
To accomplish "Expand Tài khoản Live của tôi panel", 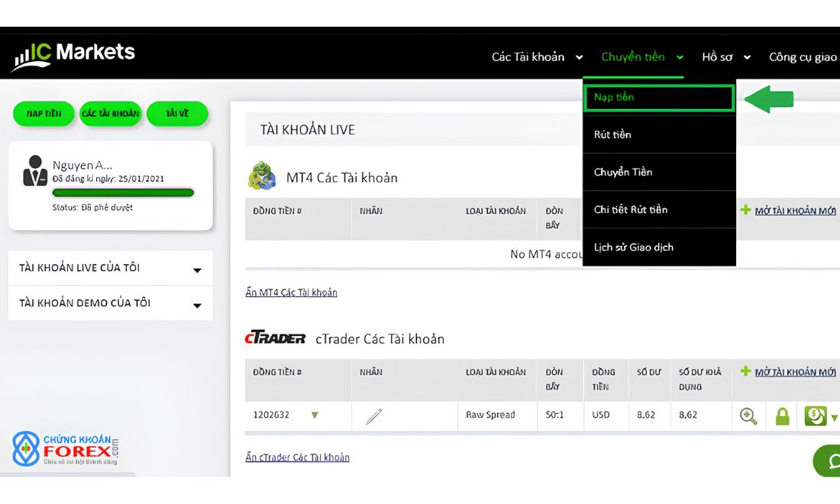I will coord(111,268).
